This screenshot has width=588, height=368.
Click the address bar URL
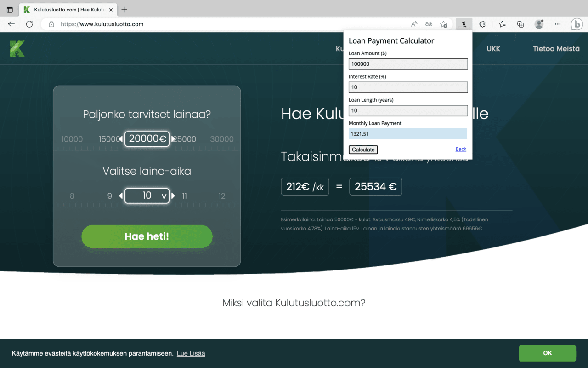[x=102, y=24]
